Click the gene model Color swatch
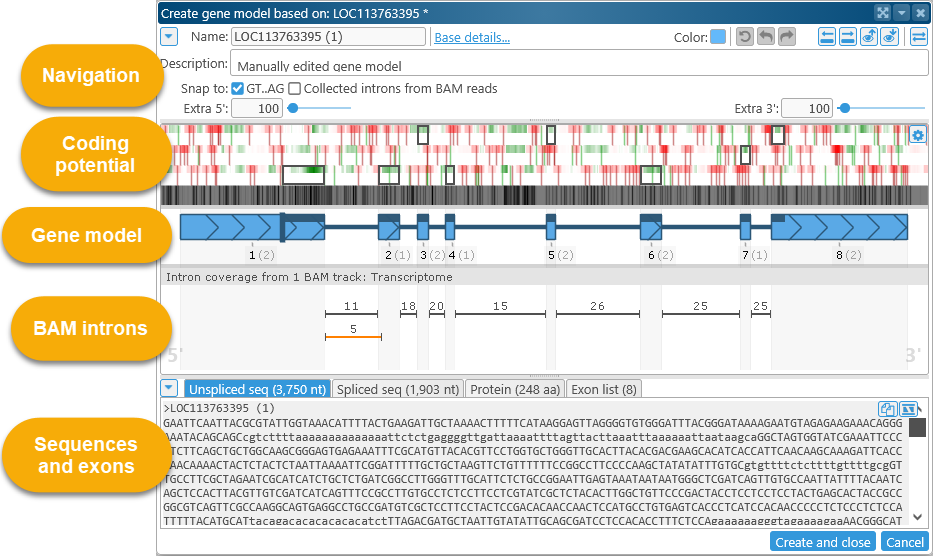This screenshot has width=933, height=556. point(718,37)
